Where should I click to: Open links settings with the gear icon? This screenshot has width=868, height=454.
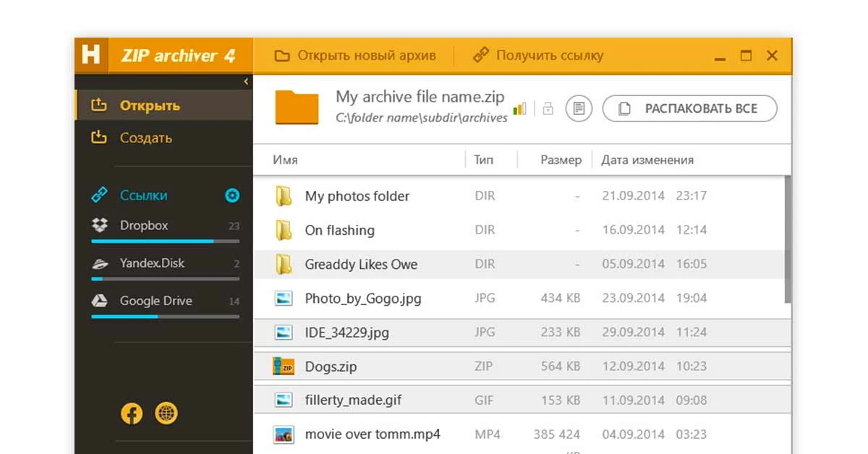point(232,195)
